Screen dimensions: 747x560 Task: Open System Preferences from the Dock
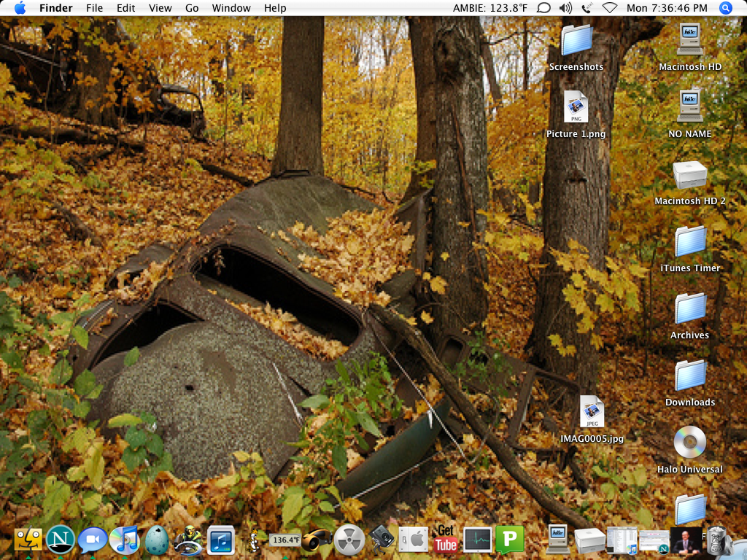coord(413,540)
